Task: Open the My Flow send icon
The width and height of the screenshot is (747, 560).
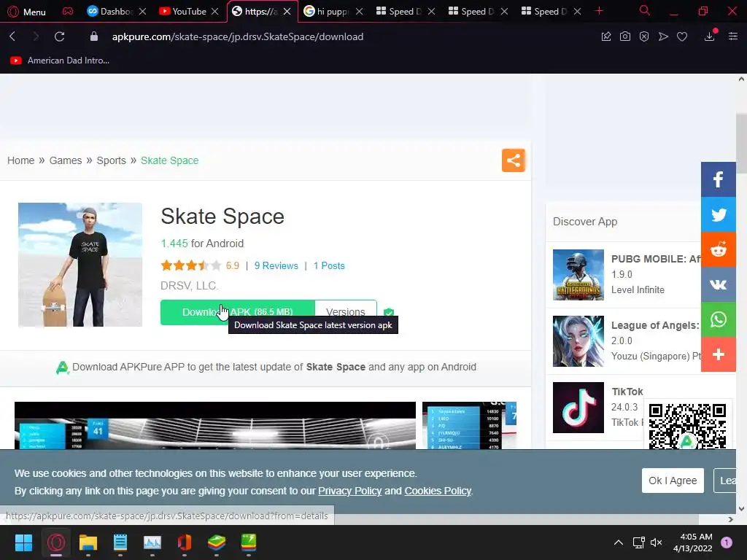Action: 663,36
